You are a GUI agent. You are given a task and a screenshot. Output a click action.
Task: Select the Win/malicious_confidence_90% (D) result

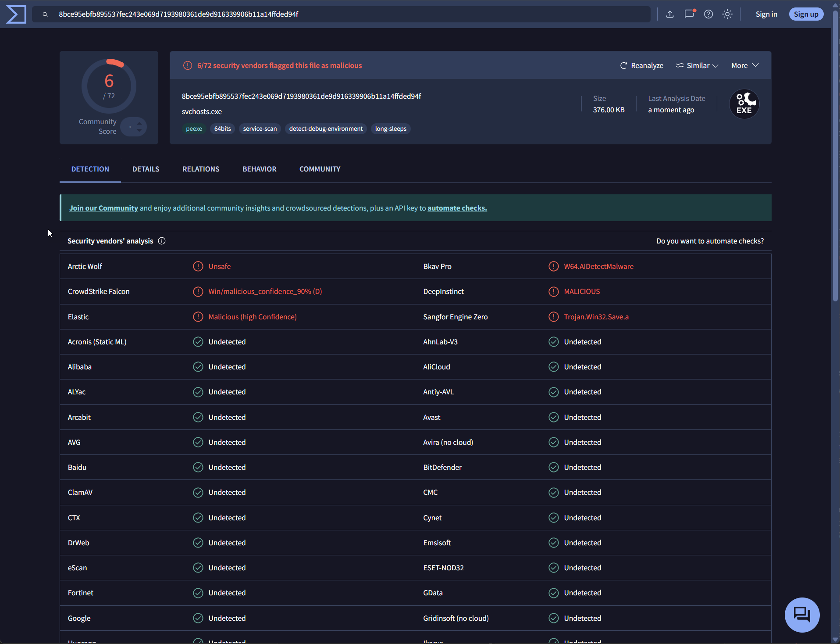pos(265,291)
